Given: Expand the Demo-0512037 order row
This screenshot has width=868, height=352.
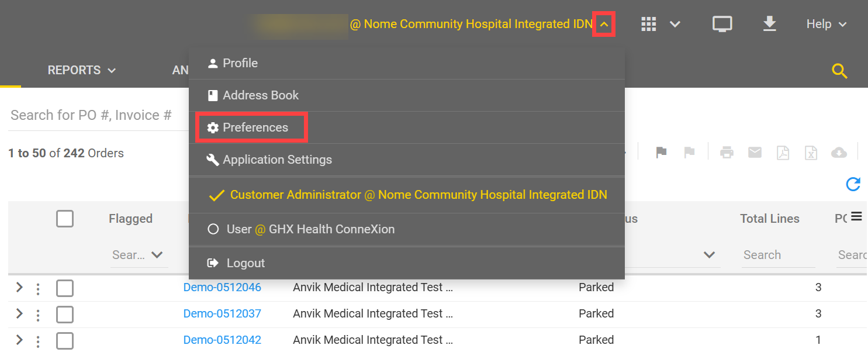Looking at the screenshot, I should [x=19, y=313].
